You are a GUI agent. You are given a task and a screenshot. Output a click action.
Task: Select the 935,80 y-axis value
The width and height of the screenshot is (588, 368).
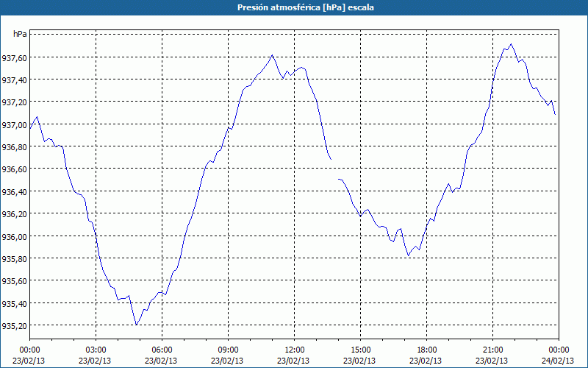tap(14, 259)
